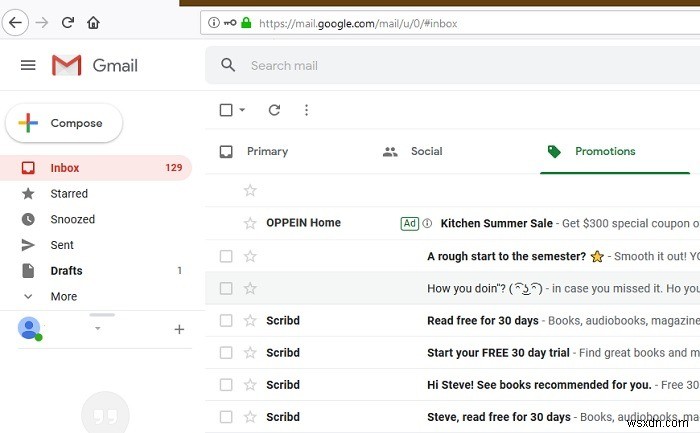
Task: Click the green padlock security icon
Action: coord(246,22)
